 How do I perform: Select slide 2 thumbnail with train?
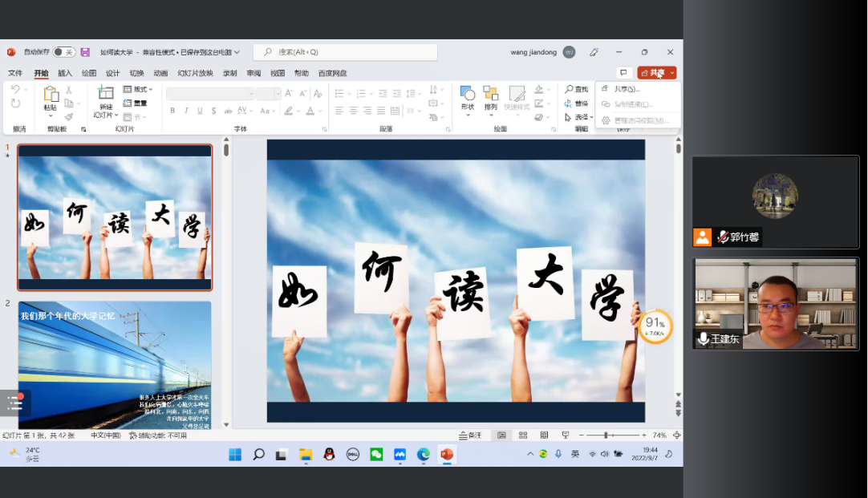(115, 365)
